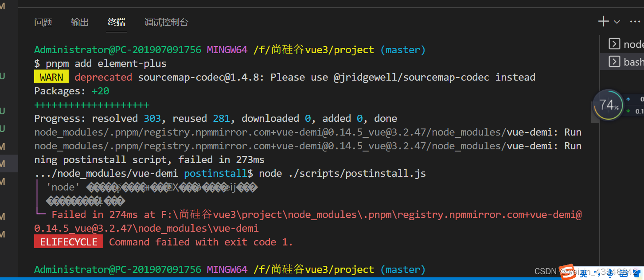The width and height of the screenshot is (644, 280).
Task: Click the download speed arrow indicator
Action: click(628, 111)
